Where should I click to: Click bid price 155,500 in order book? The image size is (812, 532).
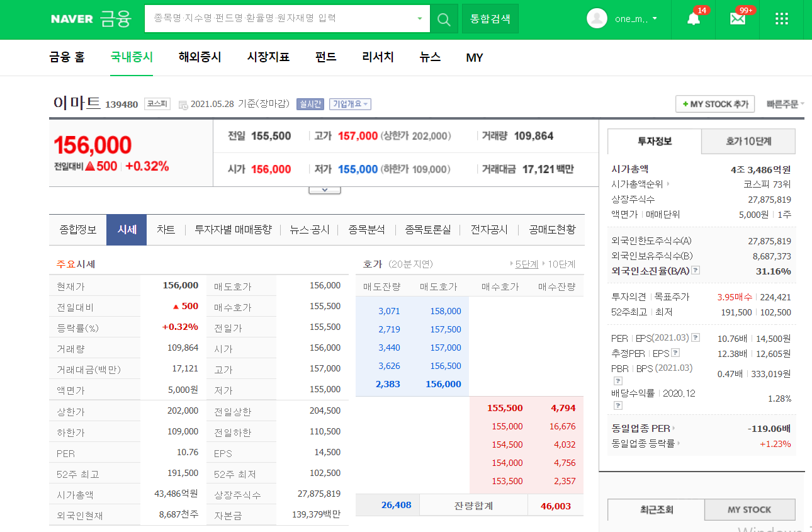(505, 408)
